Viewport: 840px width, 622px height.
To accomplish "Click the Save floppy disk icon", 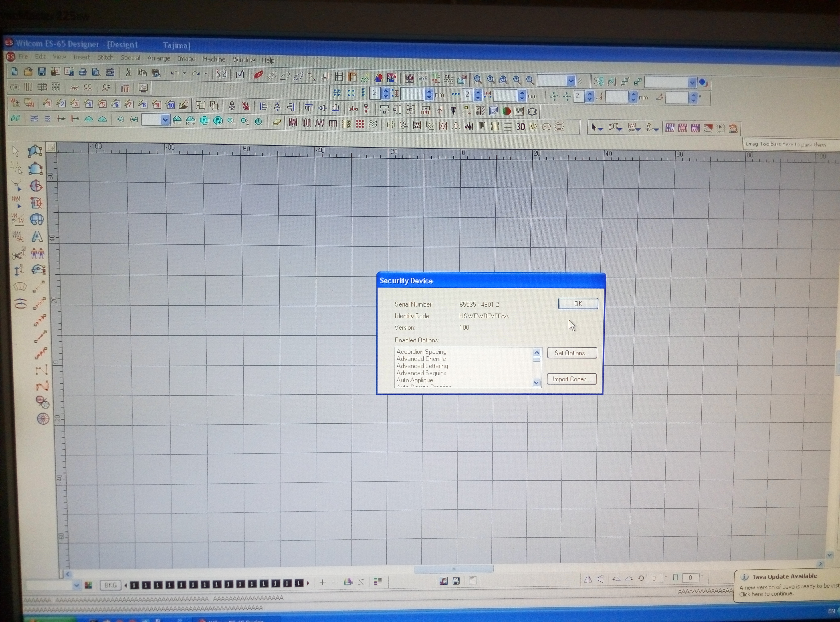I will (42, 72).
